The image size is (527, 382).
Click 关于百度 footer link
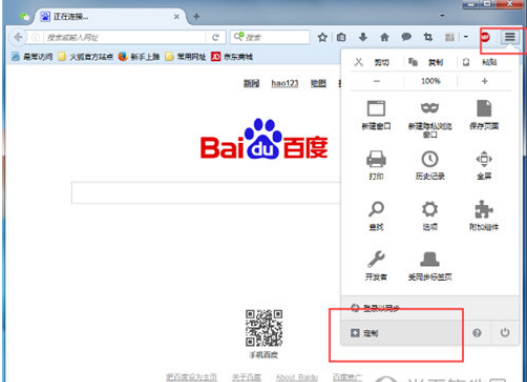click(246, 377)
